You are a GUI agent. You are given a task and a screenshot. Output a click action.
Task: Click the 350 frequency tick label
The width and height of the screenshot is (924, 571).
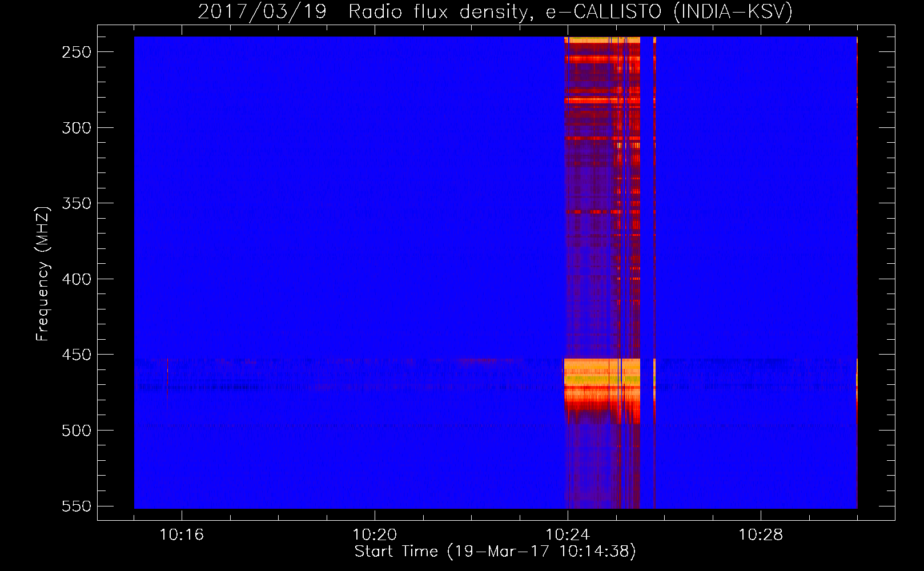(77, 204)
